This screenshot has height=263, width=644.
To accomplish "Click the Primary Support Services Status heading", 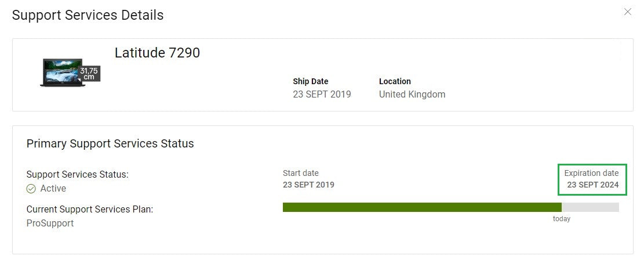I will pos(110,143).
